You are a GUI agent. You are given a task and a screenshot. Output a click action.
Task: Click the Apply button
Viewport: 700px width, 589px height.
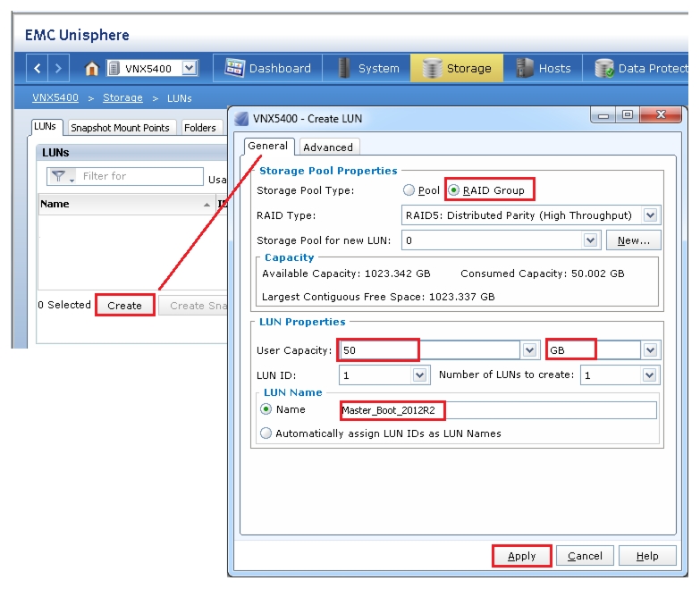click(x=521, y=556)
